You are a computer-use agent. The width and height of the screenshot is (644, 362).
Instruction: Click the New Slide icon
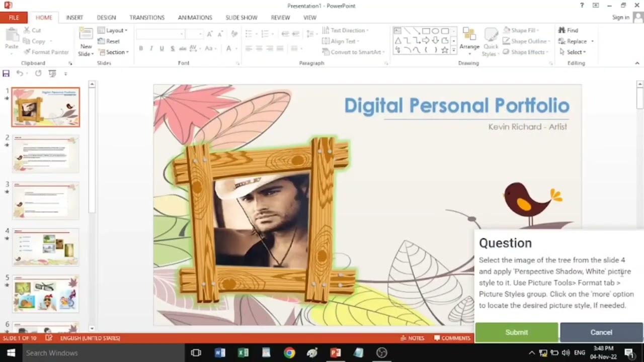pyautogui.click(x=86, y=34)
